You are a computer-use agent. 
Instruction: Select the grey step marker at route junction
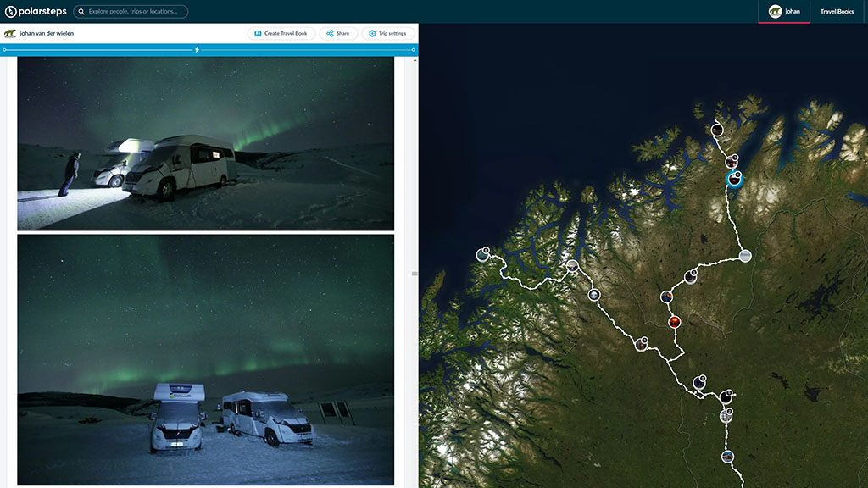tap(745, 256)
